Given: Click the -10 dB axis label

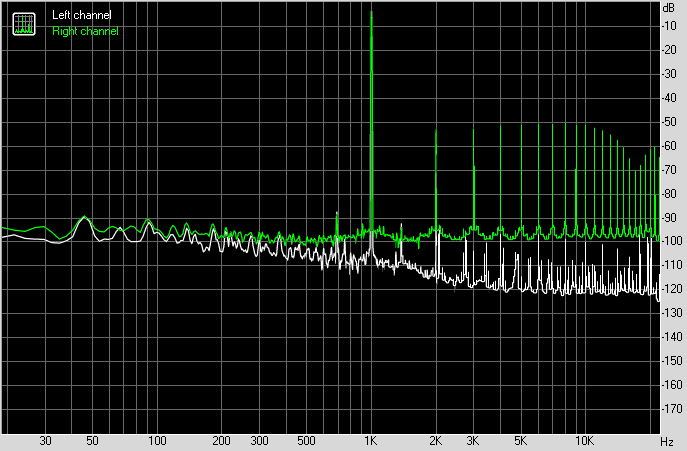Looking at the screenshot, I should click(x=669, y=26).
